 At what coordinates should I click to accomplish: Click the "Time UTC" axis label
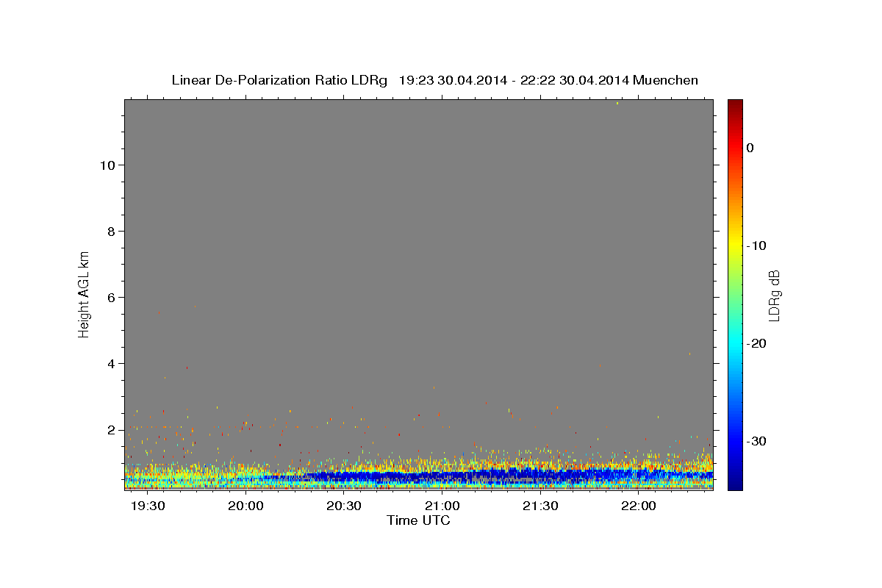click(418, 520)
